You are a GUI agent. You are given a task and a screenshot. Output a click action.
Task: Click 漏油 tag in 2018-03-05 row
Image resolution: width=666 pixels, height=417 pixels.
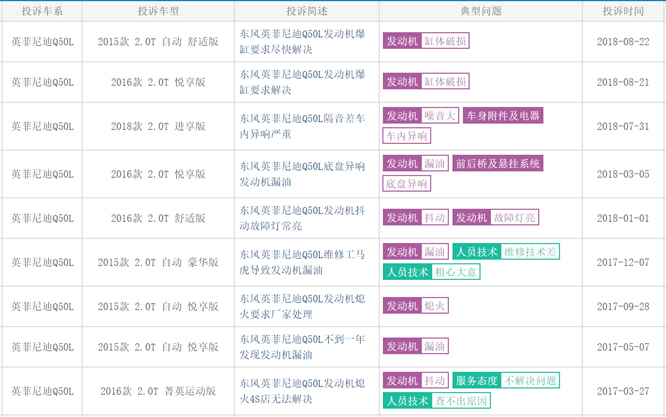[x=435, y=163]
